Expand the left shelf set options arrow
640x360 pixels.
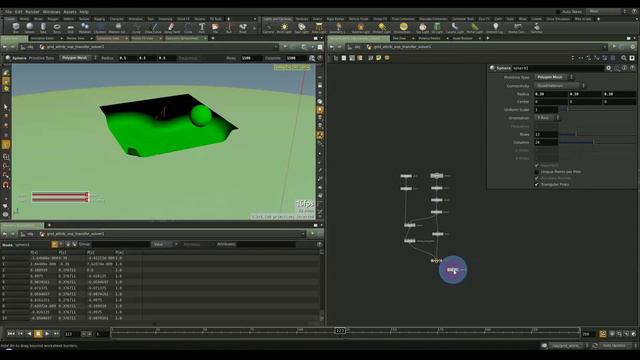[x=255, y=19]
